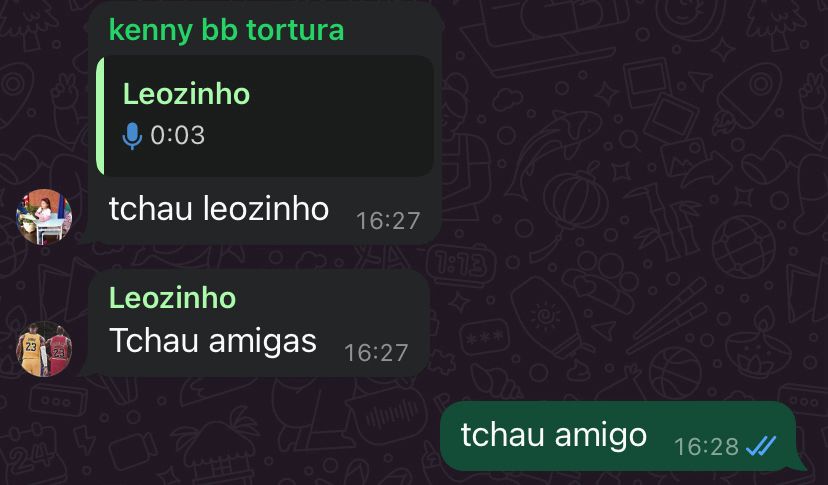Open kenny bb tortura's profile picture
The image size is (828, 485).
tap(44, 217)
